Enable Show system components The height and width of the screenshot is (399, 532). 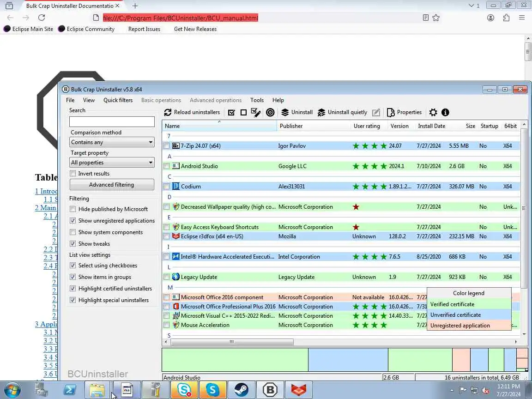[x=73, y=232]
